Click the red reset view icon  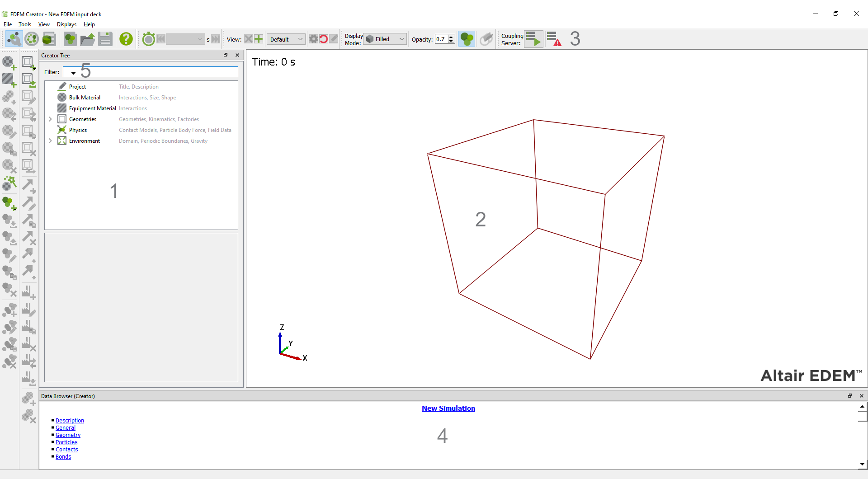pos(324,39)
